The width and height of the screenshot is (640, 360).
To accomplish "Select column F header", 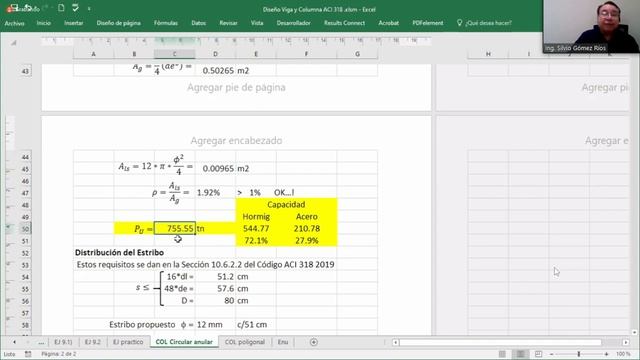I will click(307, 54).
